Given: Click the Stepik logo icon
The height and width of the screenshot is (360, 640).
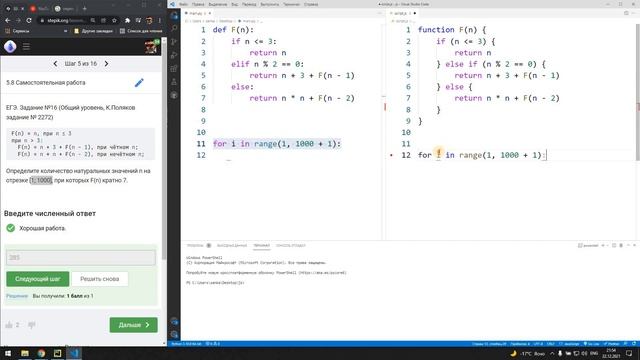Looking at the screenshot, I should [x=10, y=47].
